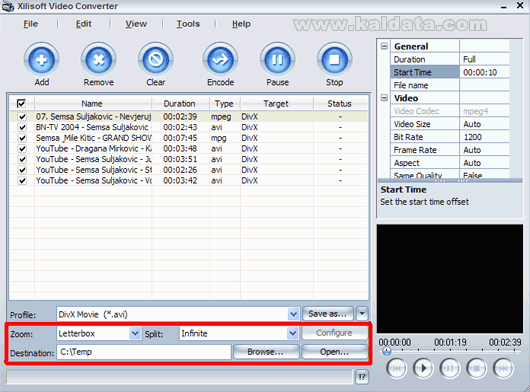Viewport: 530px width, 392px height.
Task: Select the Start Time property row
Action: [450, 72]
